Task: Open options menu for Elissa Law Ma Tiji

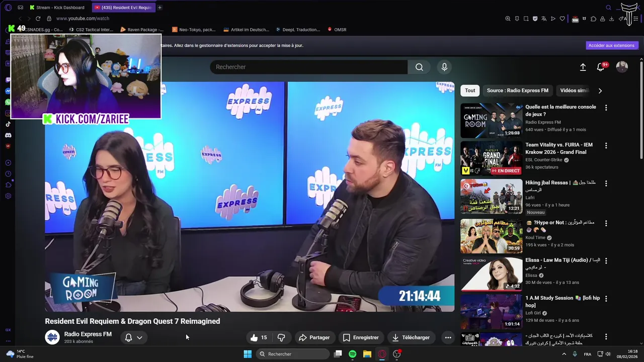Action: (x=606, y=261)
